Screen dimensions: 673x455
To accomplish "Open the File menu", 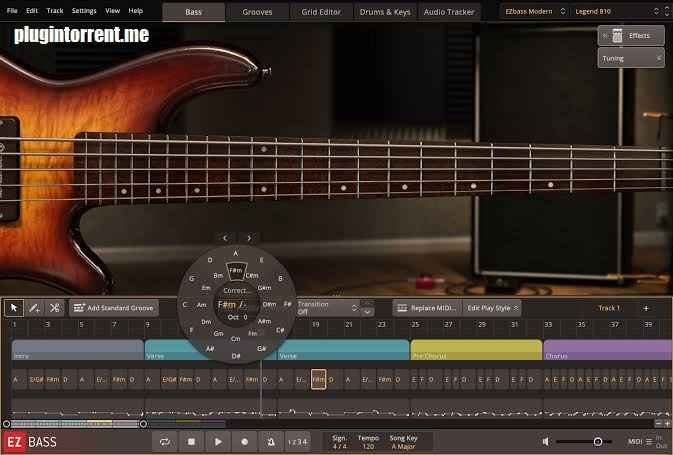I will 12,11.
